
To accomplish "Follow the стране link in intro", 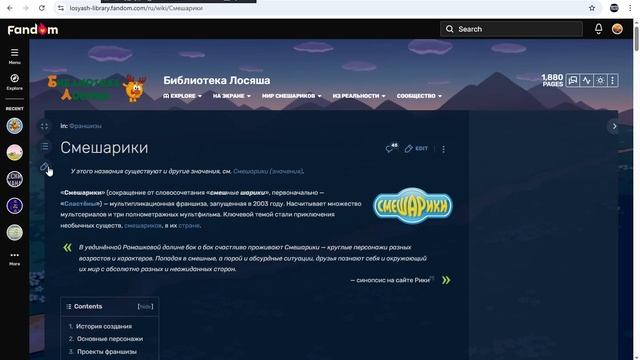I will [189, 225].
